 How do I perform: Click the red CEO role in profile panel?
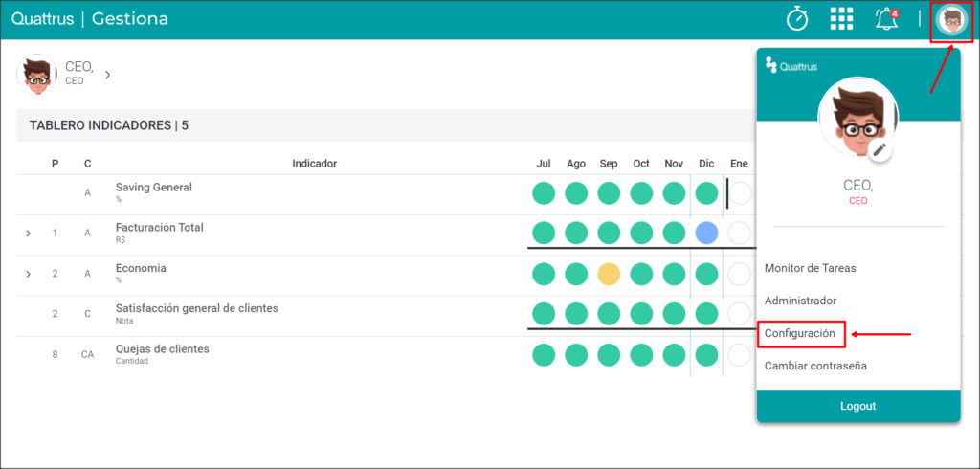pos(858,201)
